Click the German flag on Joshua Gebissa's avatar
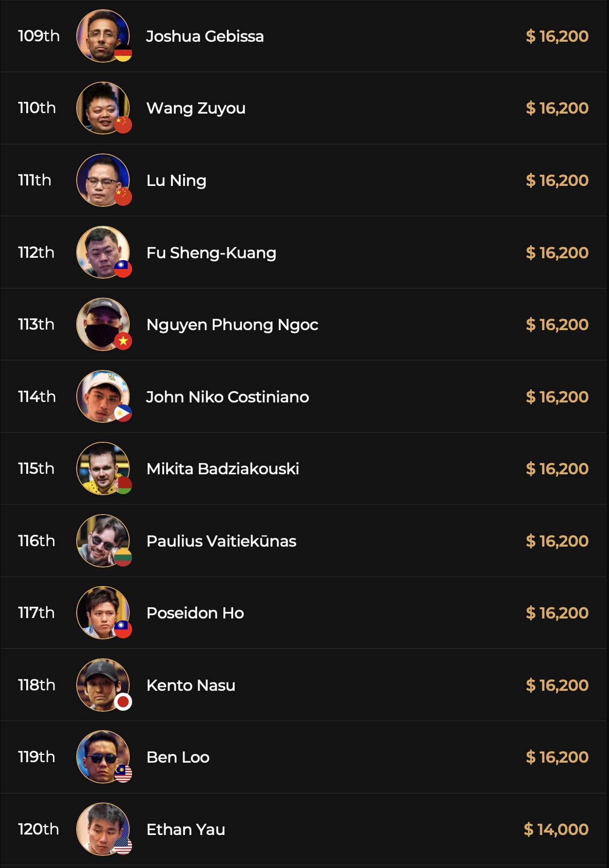 click(123, 53)
